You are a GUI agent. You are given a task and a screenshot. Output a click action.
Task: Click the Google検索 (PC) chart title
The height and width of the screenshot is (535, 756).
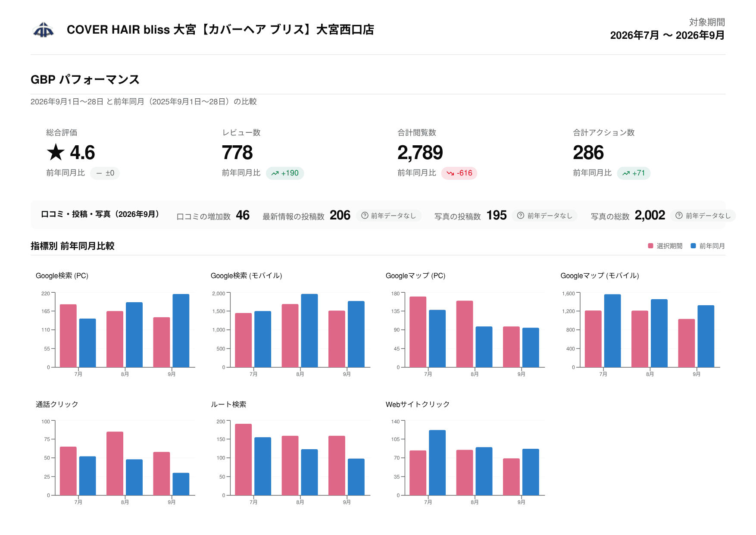click(62, 276)
